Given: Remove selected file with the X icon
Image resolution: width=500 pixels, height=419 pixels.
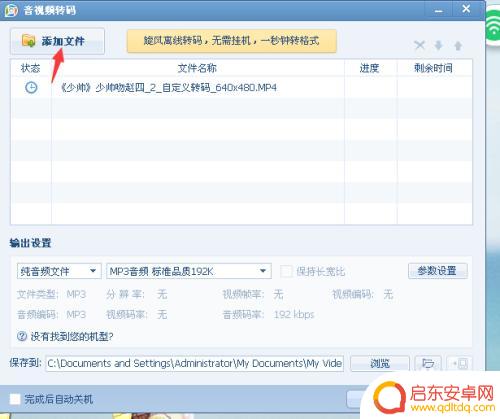Looking at the screenshot, I should (419, 45).
